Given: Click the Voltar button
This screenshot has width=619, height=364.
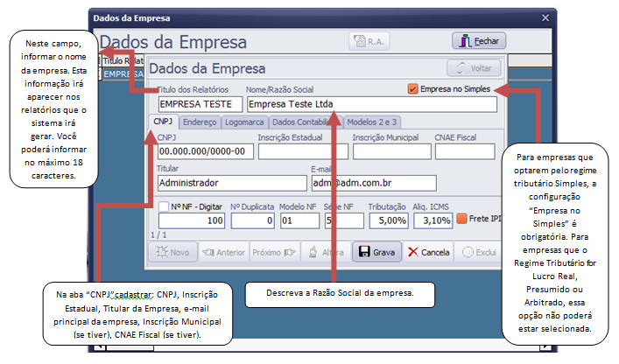Looking at the screenshot, I should (x=475, y=68).
